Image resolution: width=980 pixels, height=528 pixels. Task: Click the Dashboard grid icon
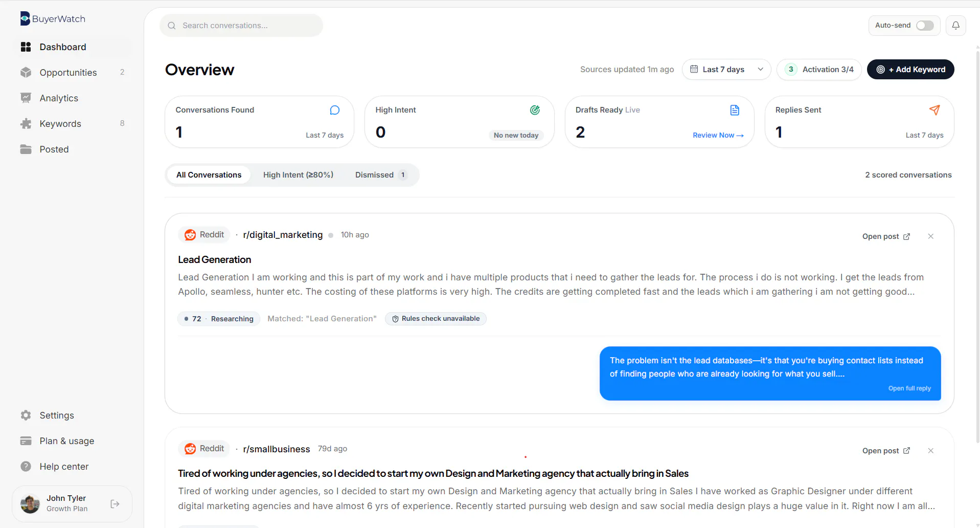(x=26, y=47)
